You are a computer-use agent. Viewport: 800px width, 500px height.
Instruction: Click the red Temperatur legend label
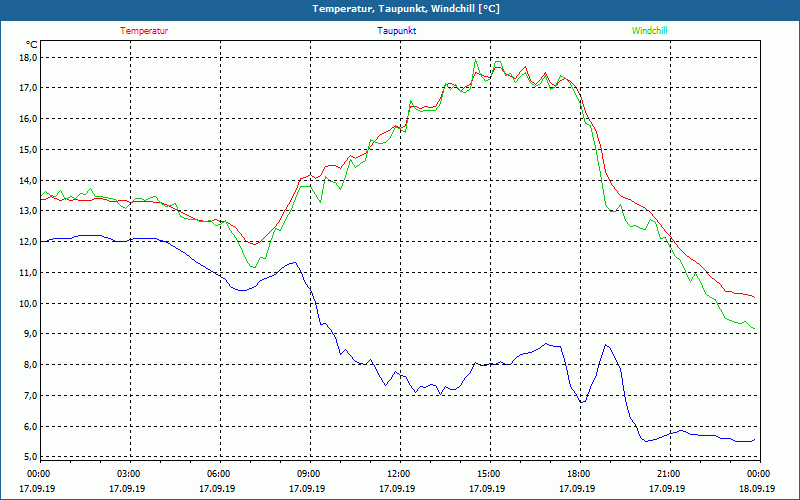pyautogui.click(x=144, y=31)
